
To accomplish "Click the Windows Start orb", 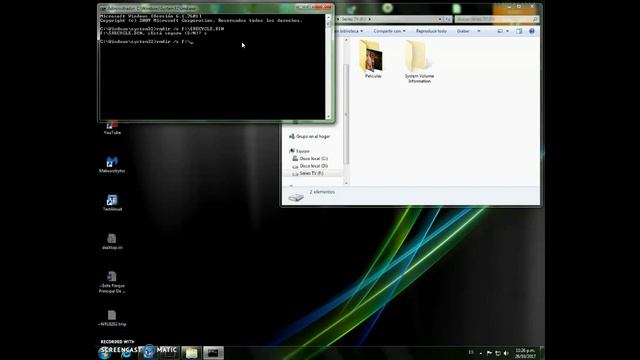I will coord(104,352).
